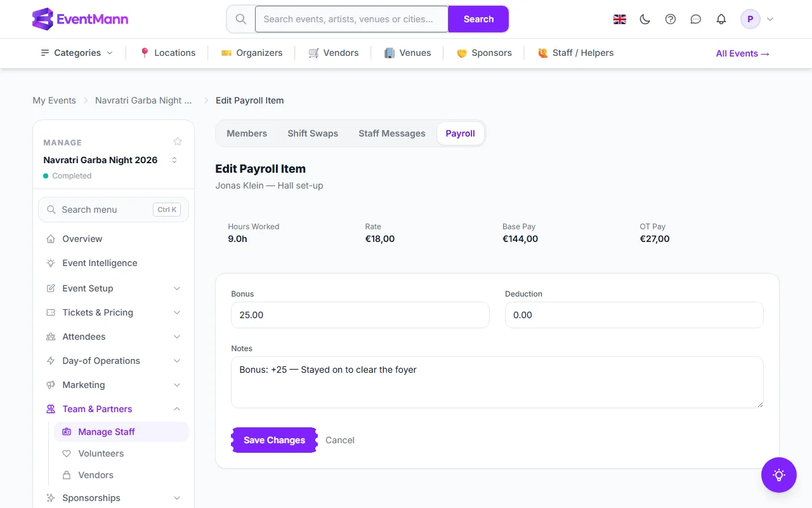Screen dimensions: 812x508
Task: Expand Tickets & Pricing section
Action: [114, 312]
